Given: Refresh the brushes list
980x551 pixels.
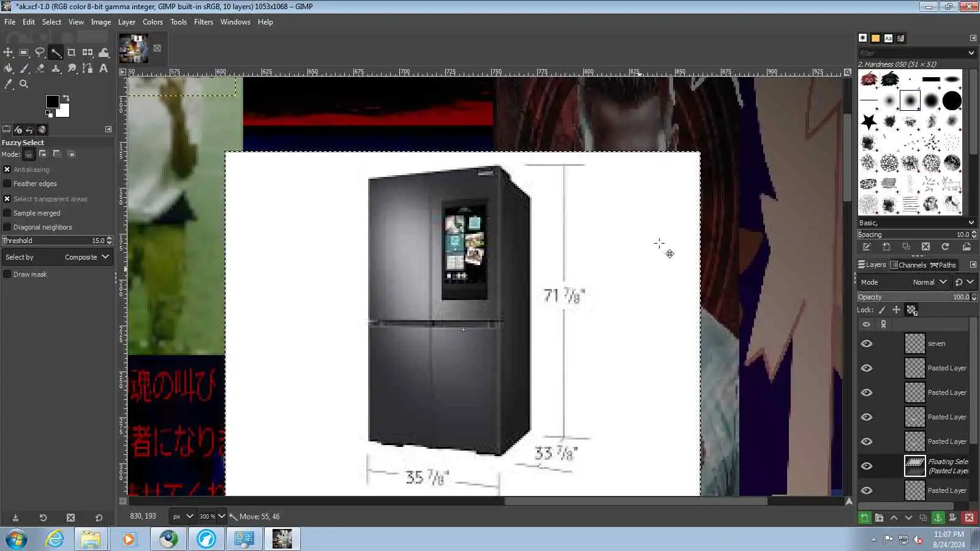Looking at the screenshot, I should point(945,247).
